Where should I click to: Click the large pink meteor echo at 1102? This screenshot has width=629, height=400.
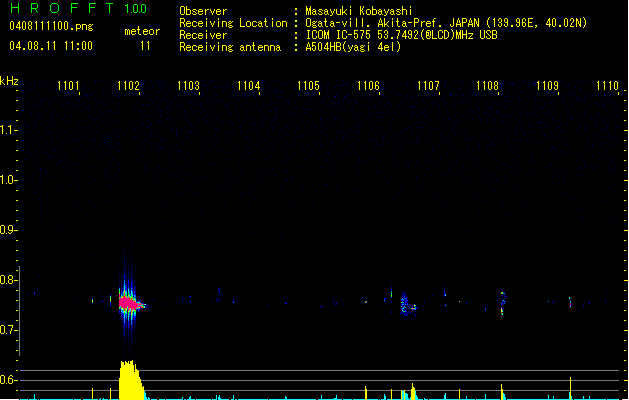click(x=128, y=303)
